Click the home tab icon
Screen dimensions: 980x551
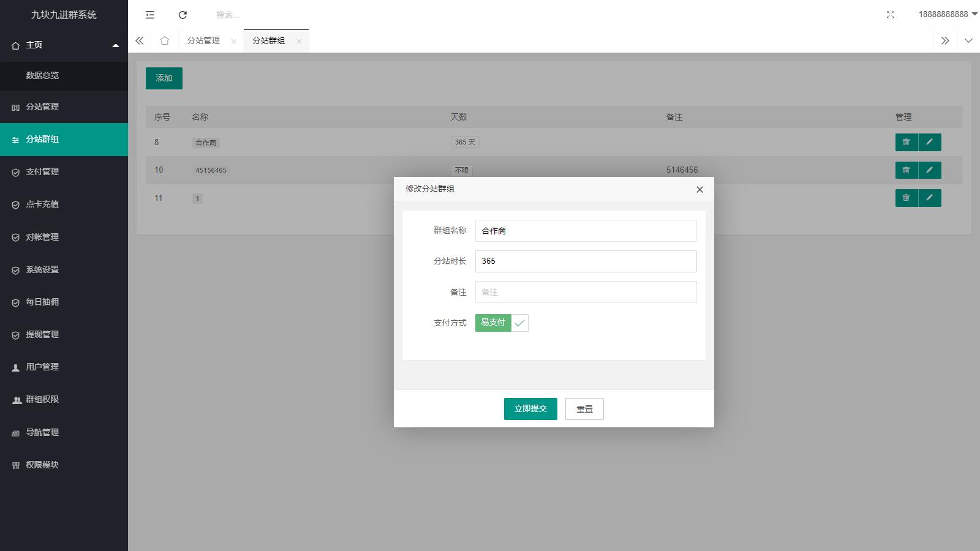coord(164,40)
